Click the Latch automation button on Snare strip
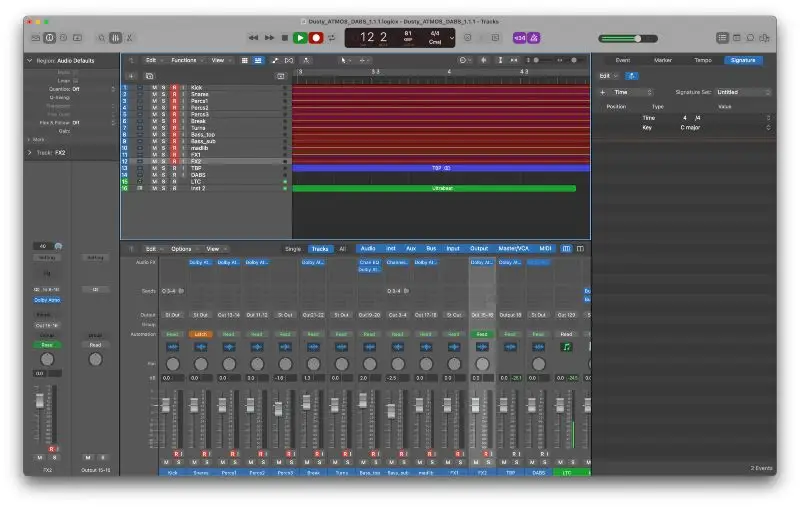 pos(201,334)
